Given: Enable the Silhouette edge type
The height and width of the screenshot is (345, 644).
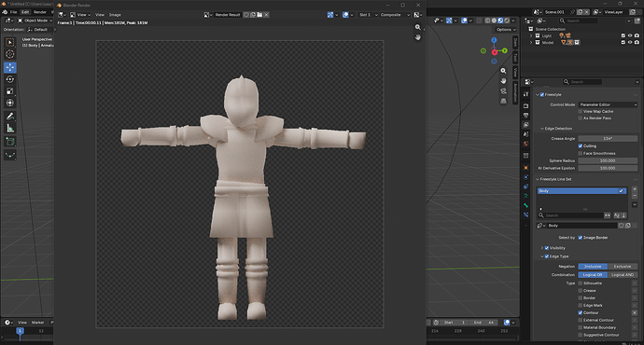Looking at the screenshot, I should 581,283.
